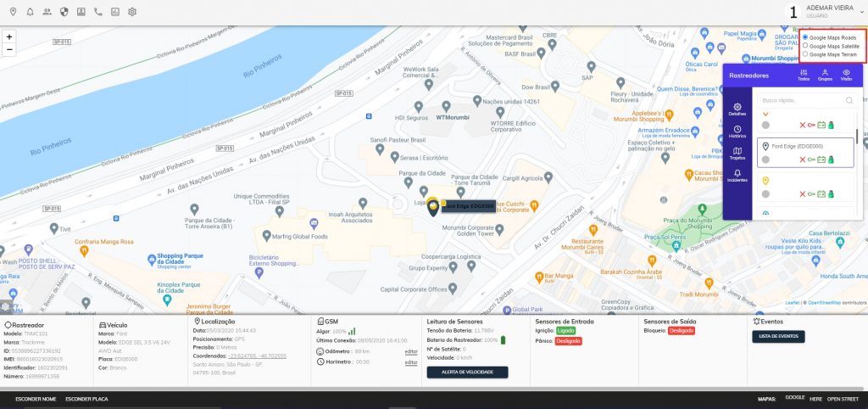This screenshot has height=409, width=868.
Task: Click the key icon in Ford Edge row
Action: [x=811, y=160]
